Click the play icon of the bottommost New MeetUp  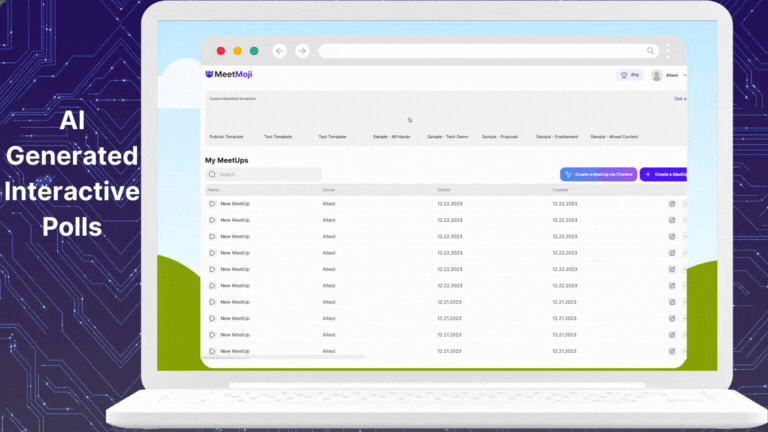coord(212,351)
